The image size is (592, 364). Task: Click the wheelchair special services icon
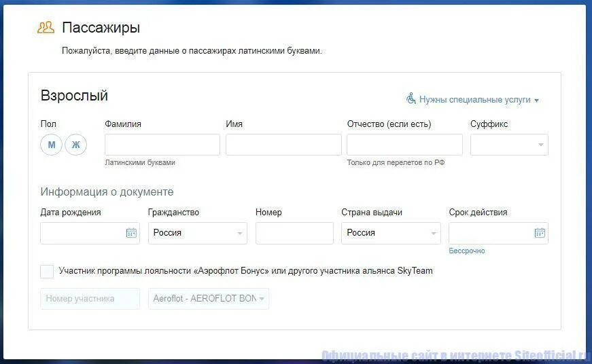coord(411,99)
